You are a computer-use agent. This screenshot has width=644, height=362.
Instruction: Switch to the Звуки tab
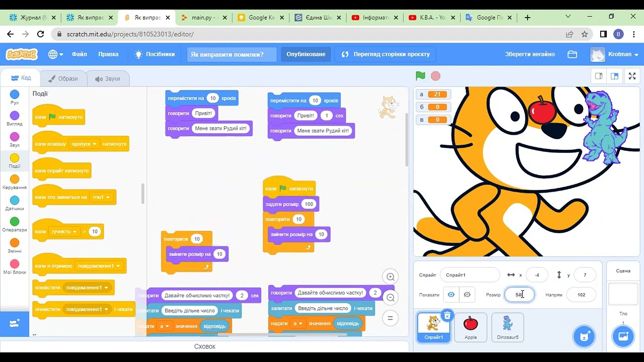pos(108,78)
